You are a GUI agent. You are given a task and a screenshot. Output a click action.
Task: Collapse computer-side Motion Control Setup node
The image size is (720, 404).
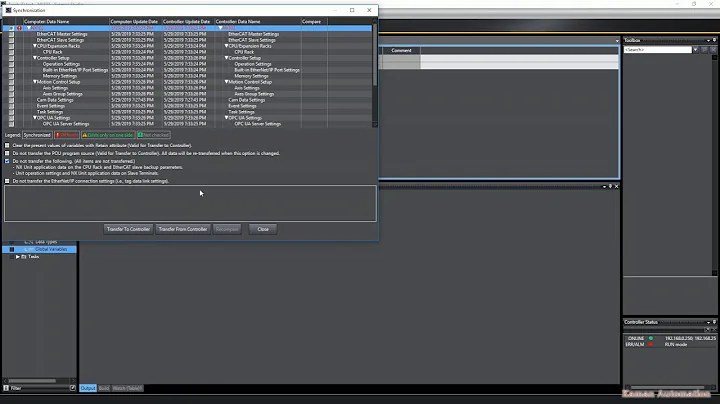point(34,82)
